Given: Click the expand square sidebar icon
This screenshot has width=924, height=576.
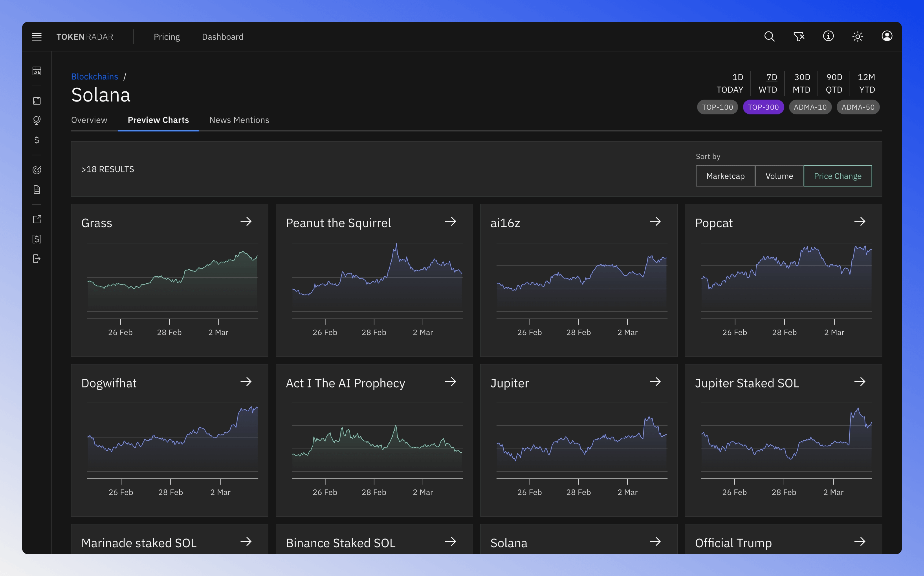Looking at the screenshot, I should pos(37,101).
